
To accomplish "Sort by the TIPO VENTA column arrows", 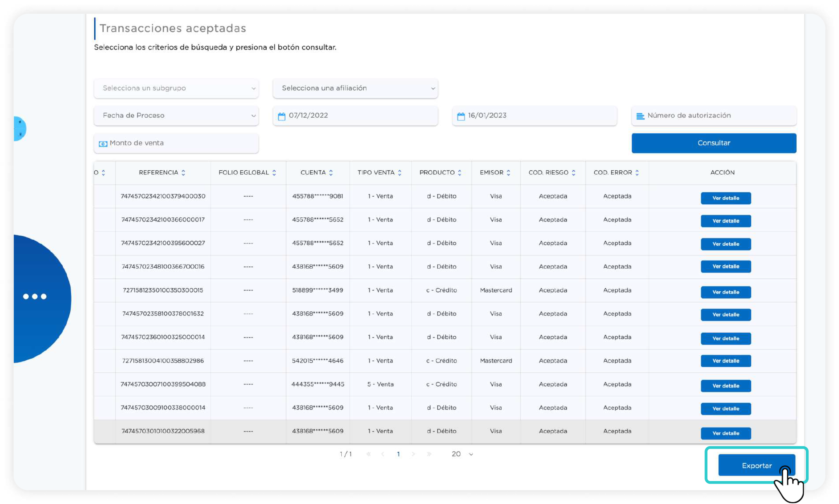I will (x=400, y=172).
